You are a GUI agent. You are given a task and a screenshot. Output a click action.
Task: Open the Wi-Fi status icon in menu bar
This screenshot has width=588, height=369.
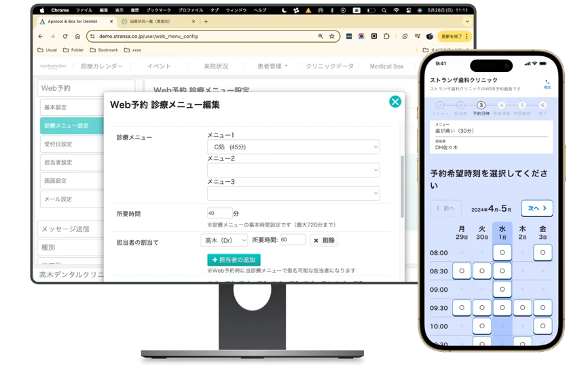[397, 10]
